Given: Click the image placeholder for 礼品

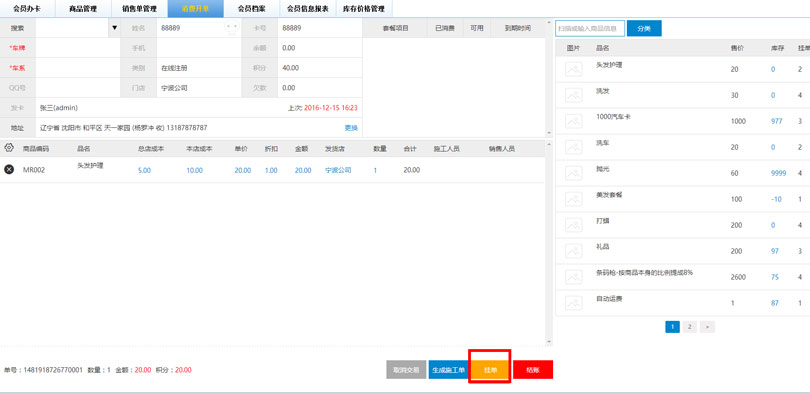Looking at the screenshot, I should pyautogui.click(x=574, y=250).
